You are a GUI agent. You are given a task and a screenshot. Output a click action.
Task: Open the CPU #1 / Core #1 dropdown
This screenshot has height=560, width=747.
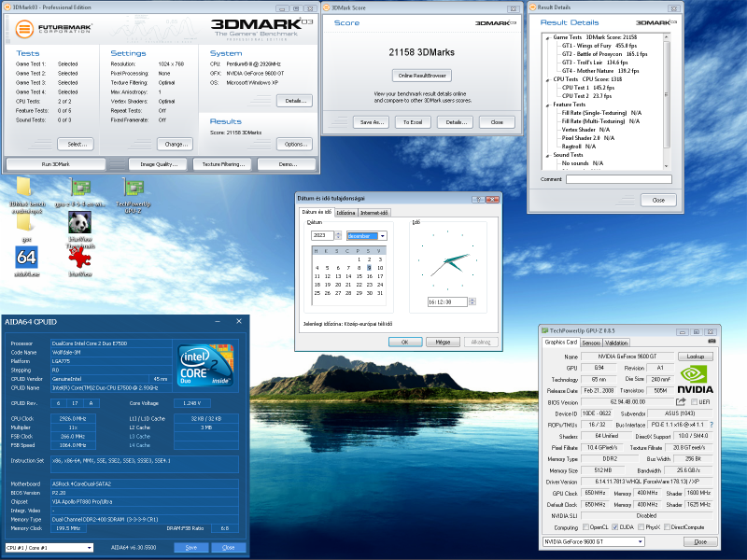click(89, 548)
